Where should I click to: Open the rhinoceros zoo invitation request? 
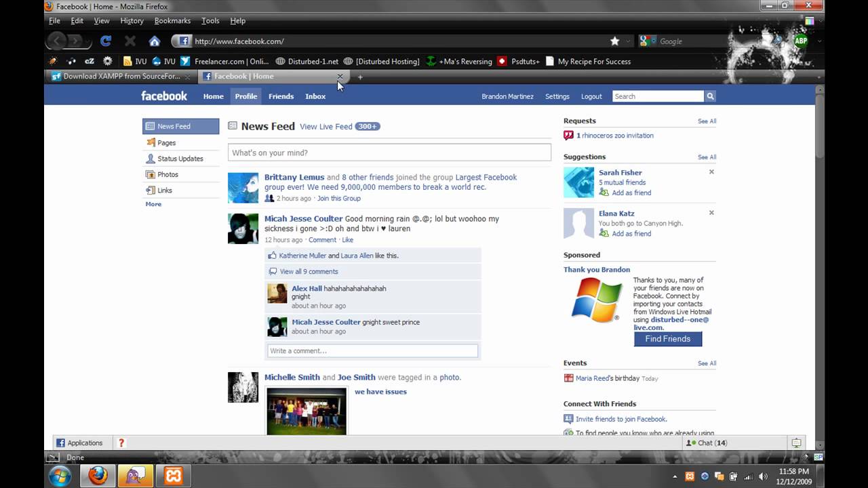click(615, 136)
